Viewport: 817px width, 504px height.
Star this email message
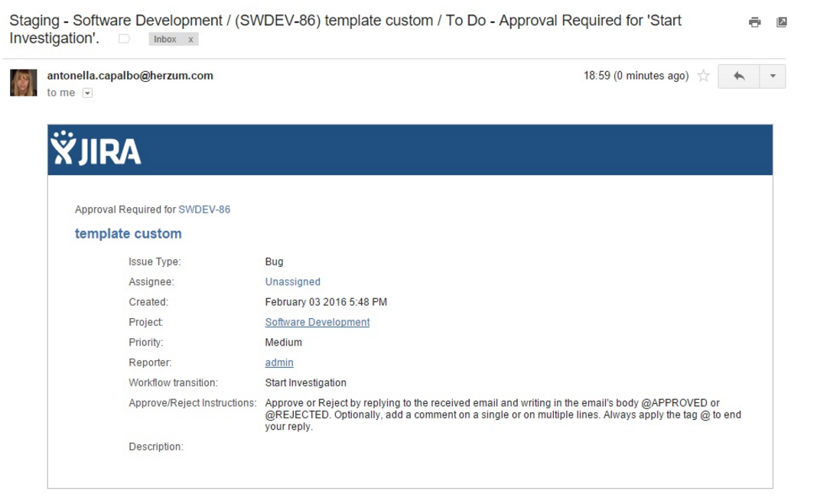(703, 76)
